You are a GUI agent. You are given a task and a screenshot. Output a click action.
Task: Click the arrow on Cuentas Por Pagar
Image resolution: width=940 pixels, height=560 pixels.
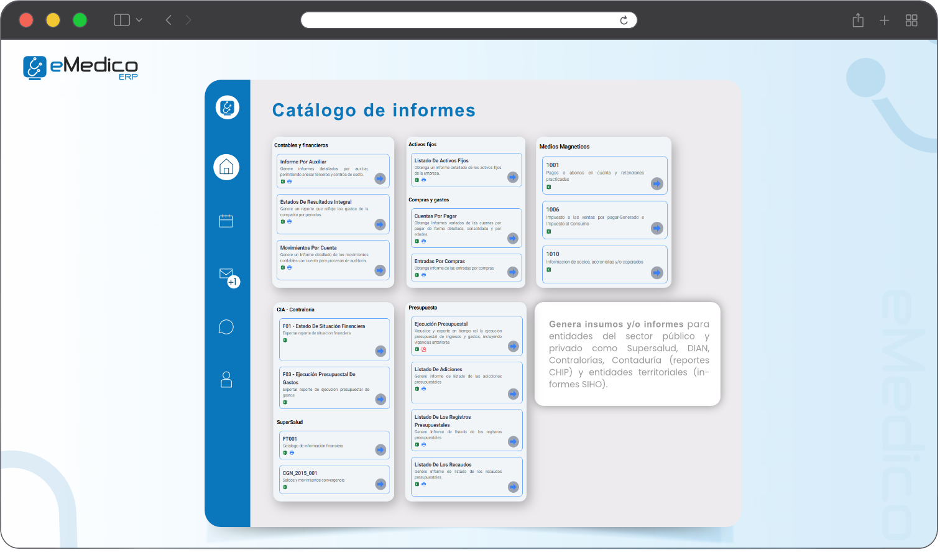pyautogui.click(x=513, y=238)
